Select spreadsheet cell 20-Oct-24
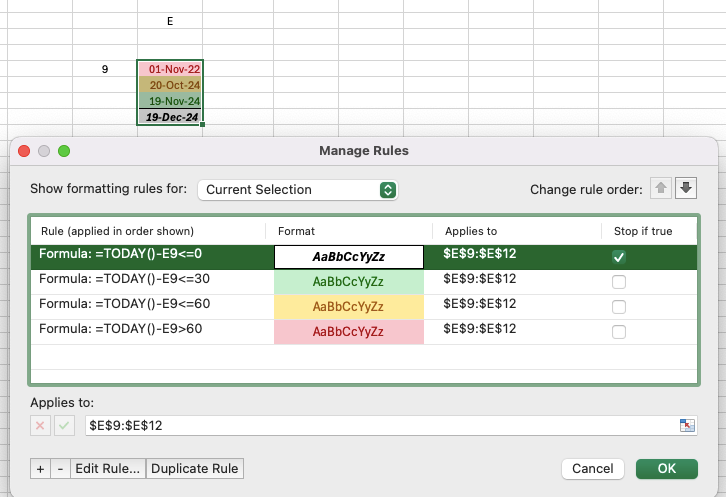 pos(170,85)
